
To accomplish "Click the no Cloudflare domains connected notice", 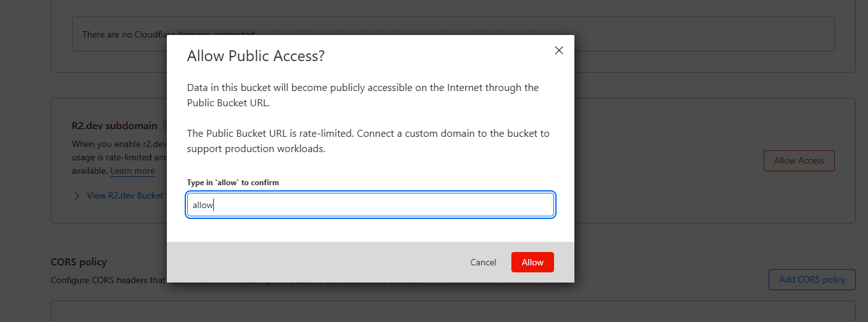I will pyautogui.click(x=121, y=34).
